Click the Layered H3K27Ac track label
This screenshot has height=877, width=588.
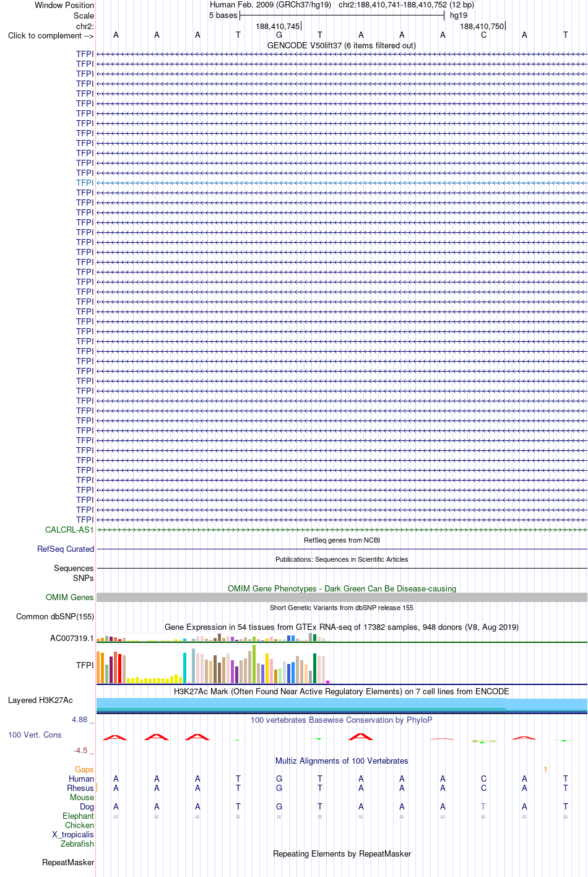pyautogui.click(x=40, y=700)
